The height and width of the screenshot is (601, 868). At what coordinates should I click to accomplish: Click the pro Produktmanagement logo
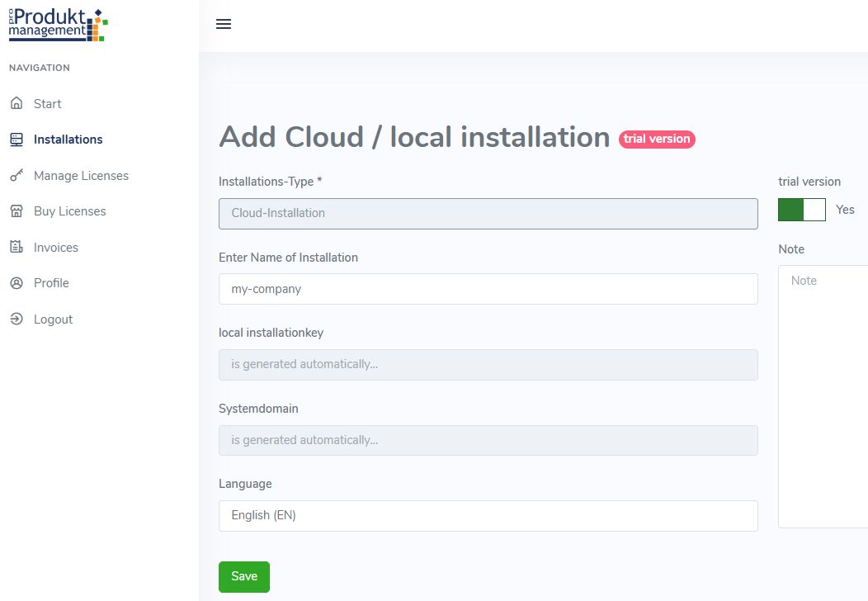point(58,25)
